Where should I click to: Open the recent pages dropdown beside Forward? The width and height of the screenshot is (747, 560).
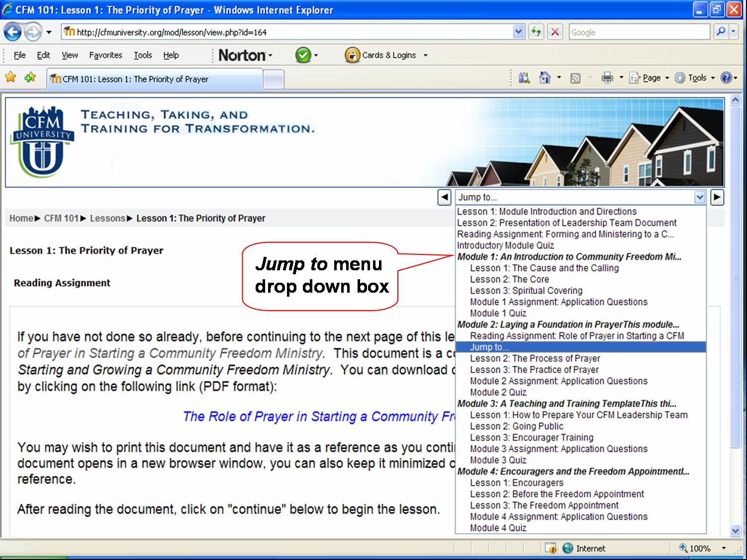tap(49, 33)
